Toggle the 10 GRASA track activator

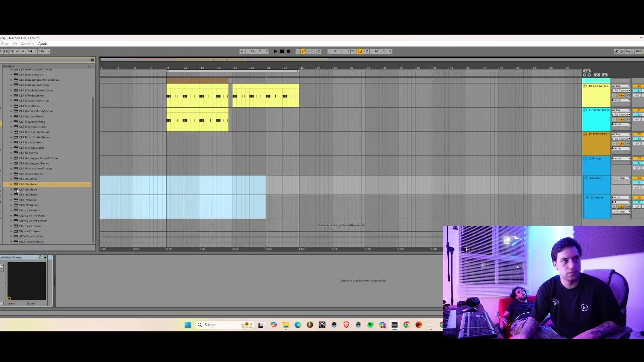coord(639,86)
